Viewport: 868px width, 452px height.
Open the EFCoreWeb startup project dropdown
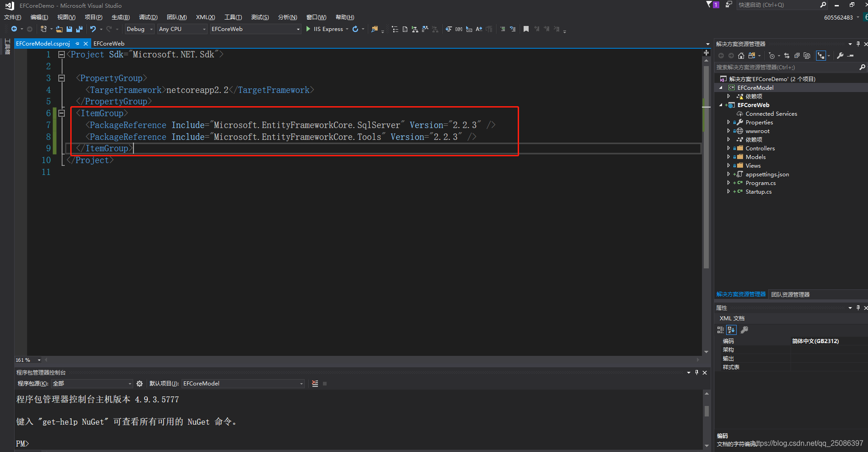pyautogui.click(x=256, y=29)
